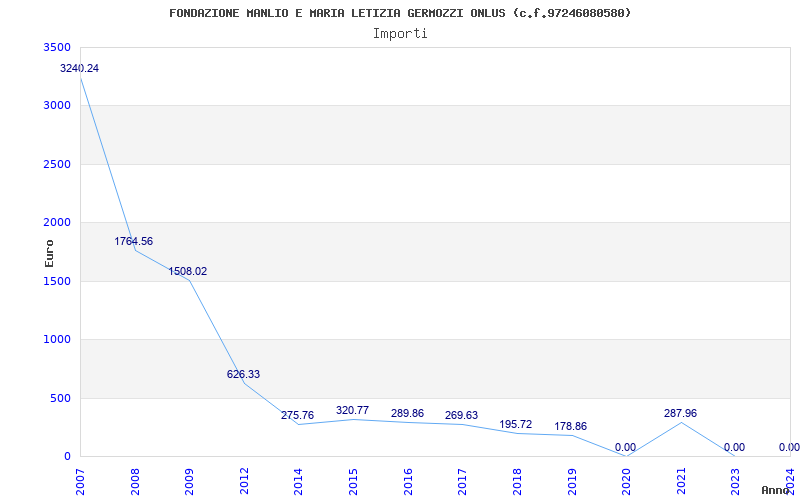This screenshot has width=800, height=500.
Task: Click the 1508.02 data label
Action: [188, 271]
